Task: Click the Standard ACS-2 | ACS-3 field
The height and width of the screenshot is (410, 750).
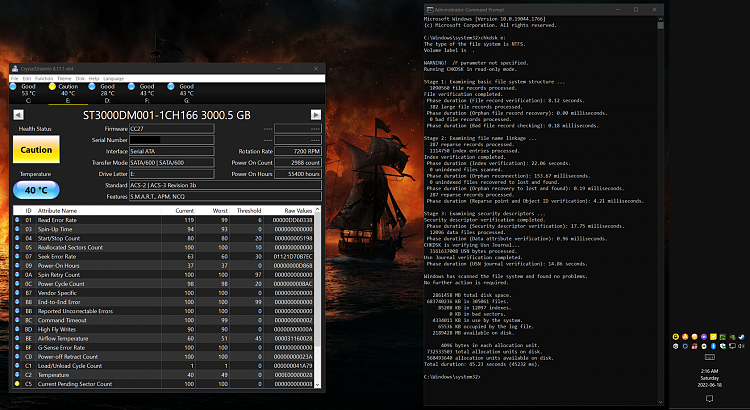Action: click(x=225, y=185)
